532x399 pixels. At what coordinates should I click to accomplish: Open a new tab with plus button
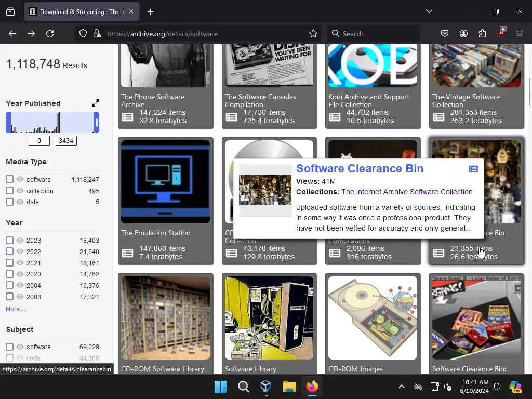(x=150, y=12)
